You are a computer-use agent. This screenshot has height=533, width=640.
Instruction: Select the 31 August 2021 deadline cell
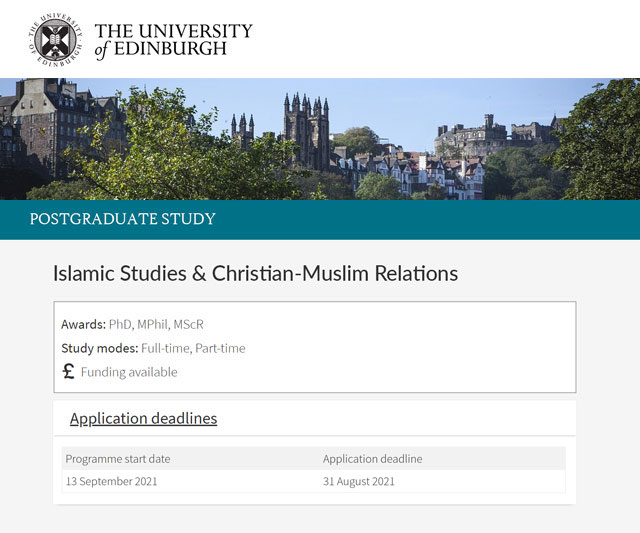click(x=359, y=481)
